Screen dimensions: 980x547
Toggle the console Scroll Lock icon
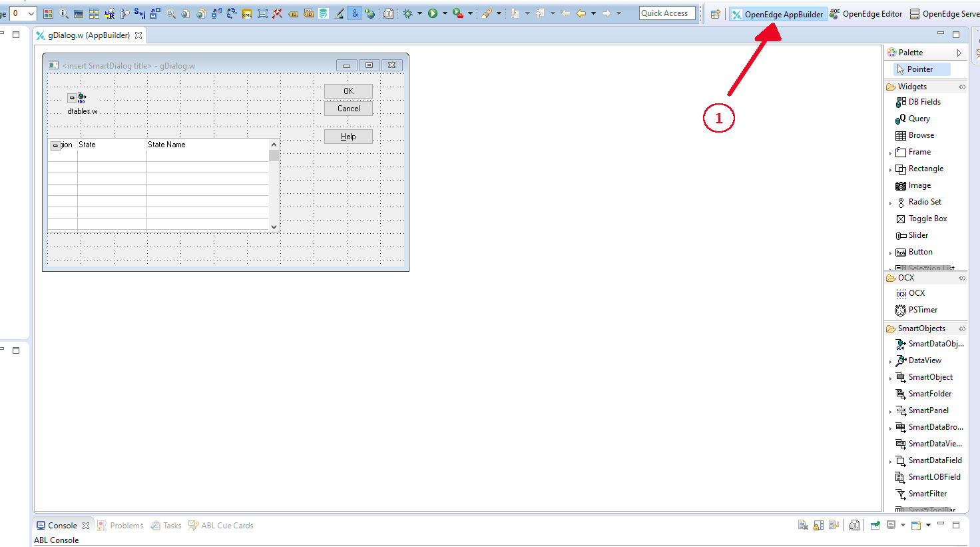click(x=818, y=525)
